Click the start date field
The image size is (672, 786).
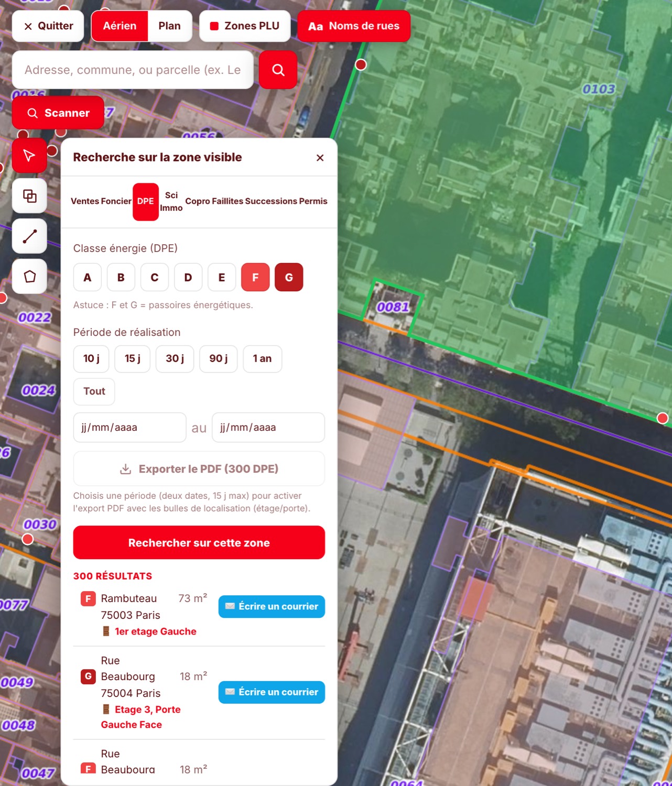click(129, 428)
